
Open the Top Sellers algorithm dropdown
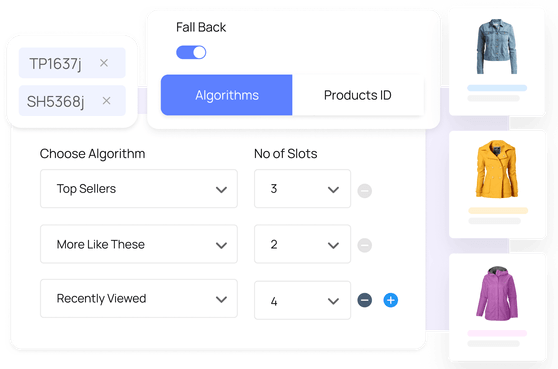click(x=139, y=189)
